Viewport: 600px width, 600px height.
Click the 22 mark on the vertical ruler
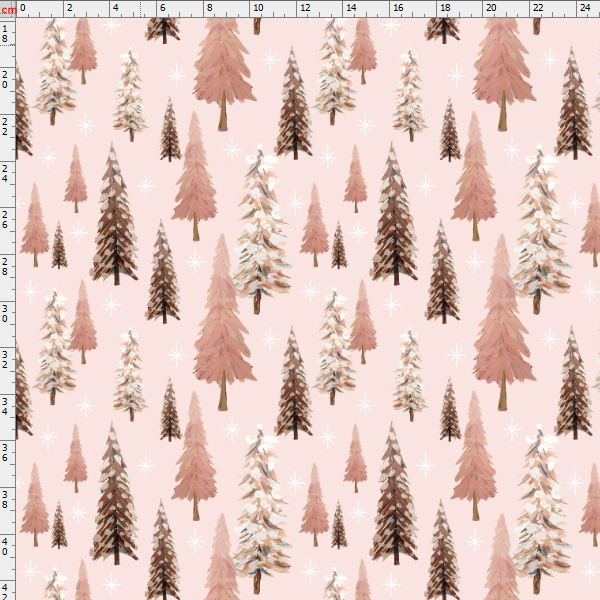coord(5,127)
